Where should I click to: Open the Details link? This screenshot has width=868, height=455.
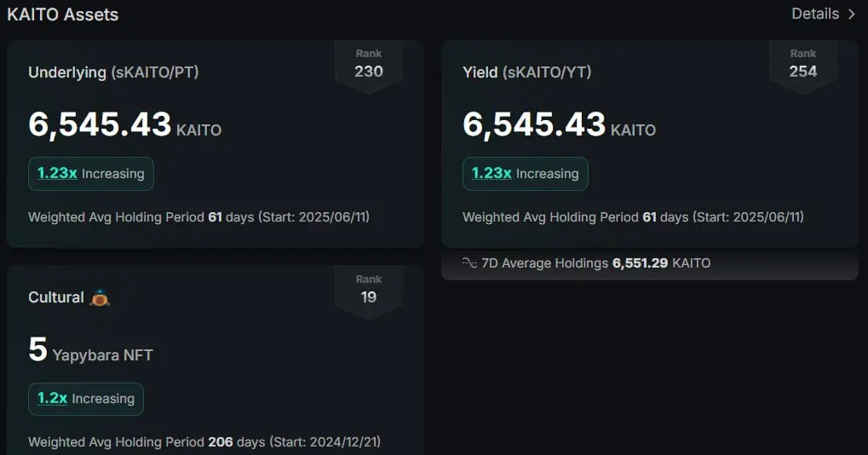(x=823, y=14)
